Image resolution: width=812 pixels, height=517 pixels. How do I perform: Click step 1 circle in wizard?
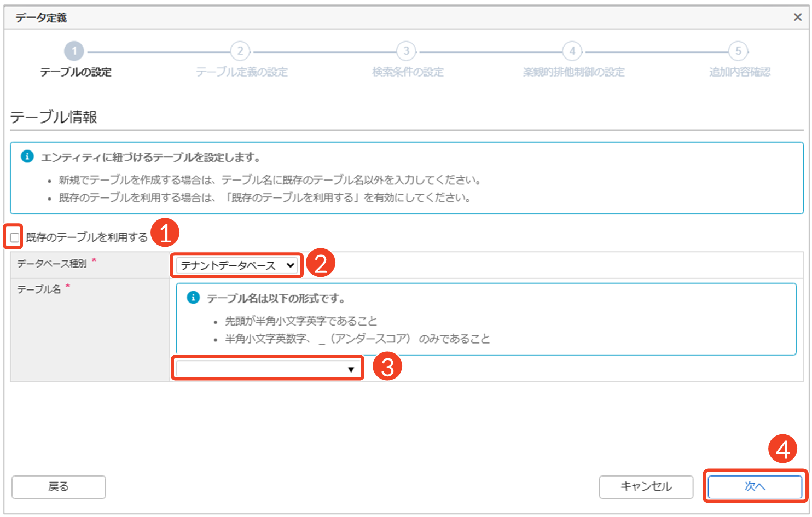click(x=74, y=51)
